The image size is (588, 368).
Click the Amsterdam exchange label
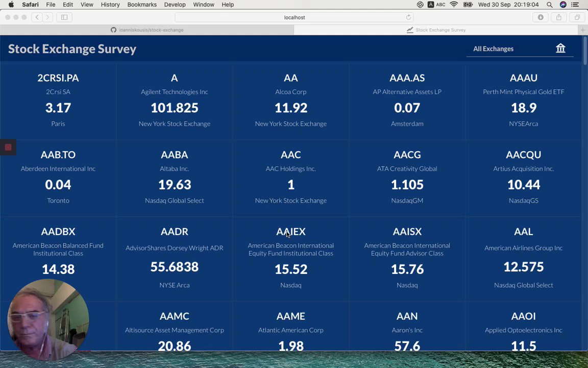coord(407,124)
